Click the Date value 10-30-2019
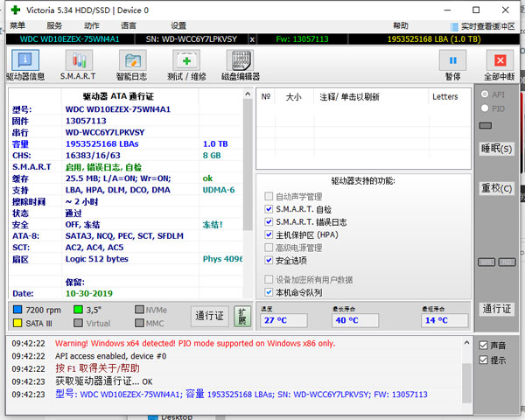525x420 pixels. coord(89,293)
